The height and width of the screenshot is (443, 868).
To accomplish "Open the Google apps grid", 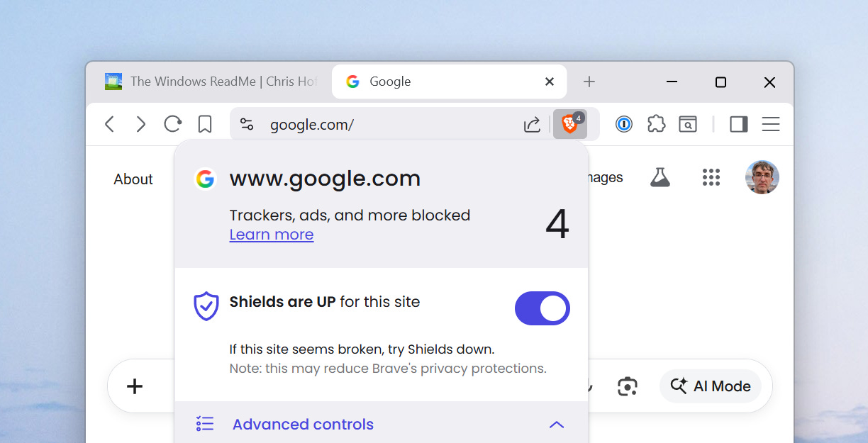I will [711, 177].
